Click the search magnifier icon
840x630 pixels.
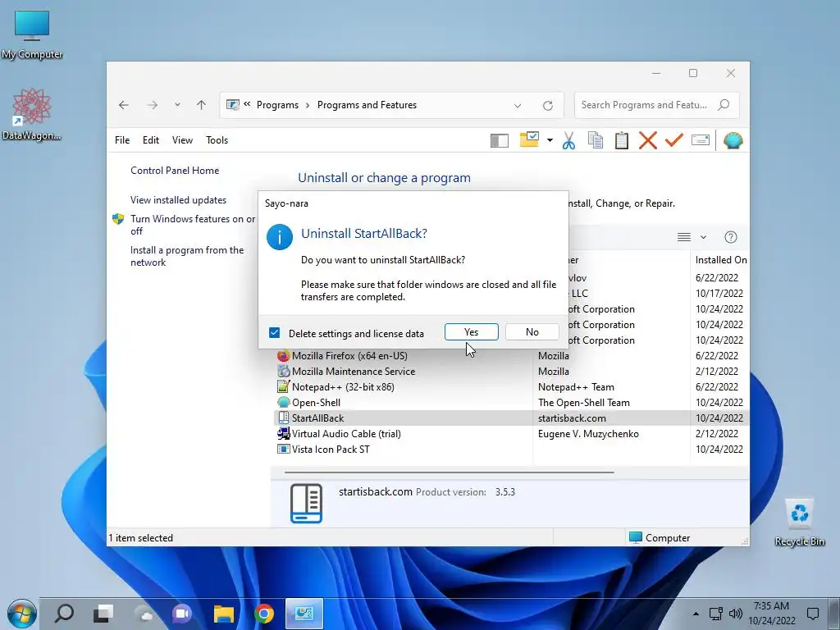(724, 105)
